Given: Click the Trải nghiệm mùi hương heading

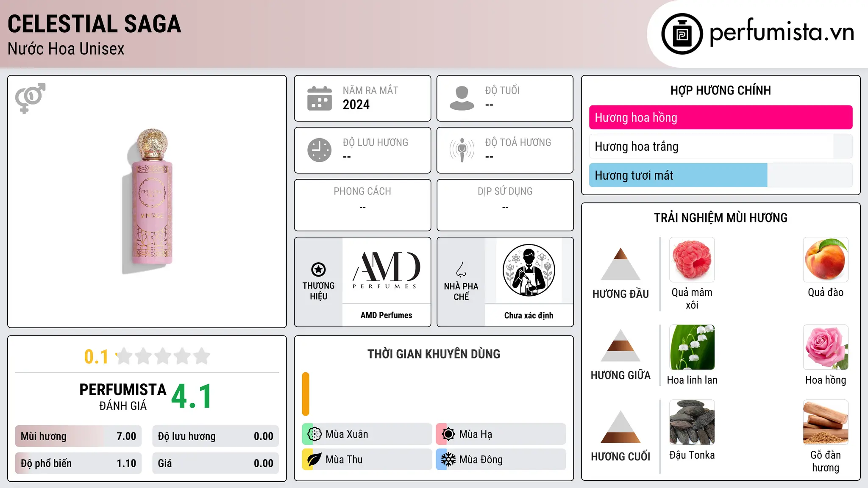Looking at the screenshot, I should coord(721,218).
